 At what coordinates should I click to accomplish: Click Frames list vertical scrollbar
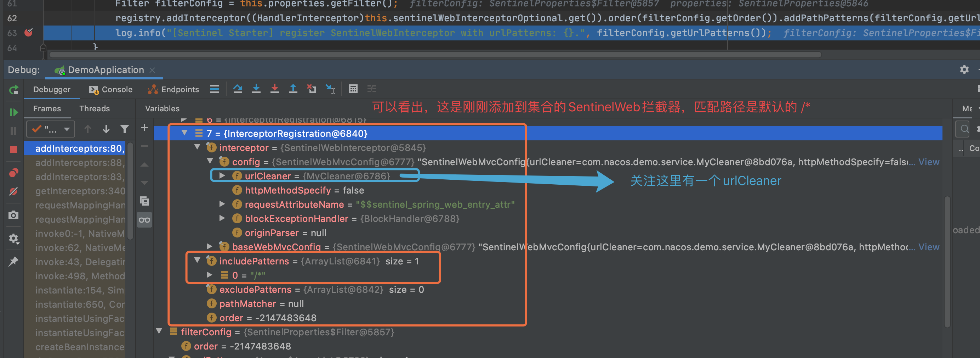pyautogui.click(x=130, y=190)
